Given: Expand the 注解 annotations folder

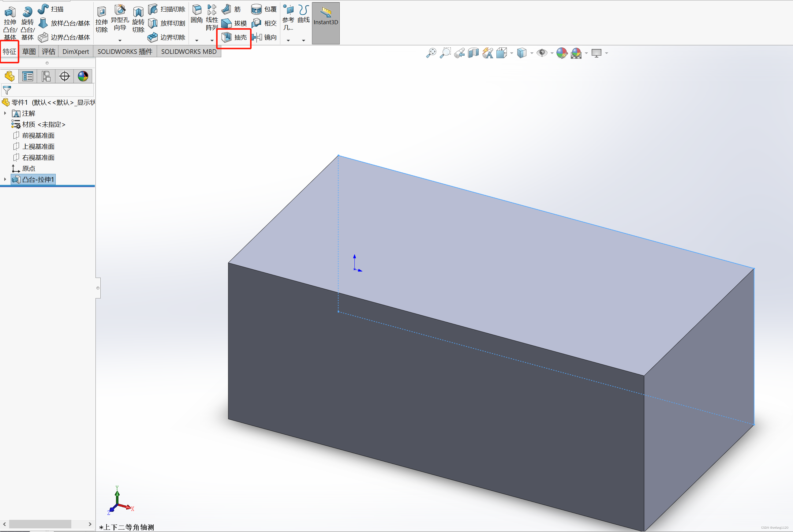Looking at the screenshot, I should 5,113.
